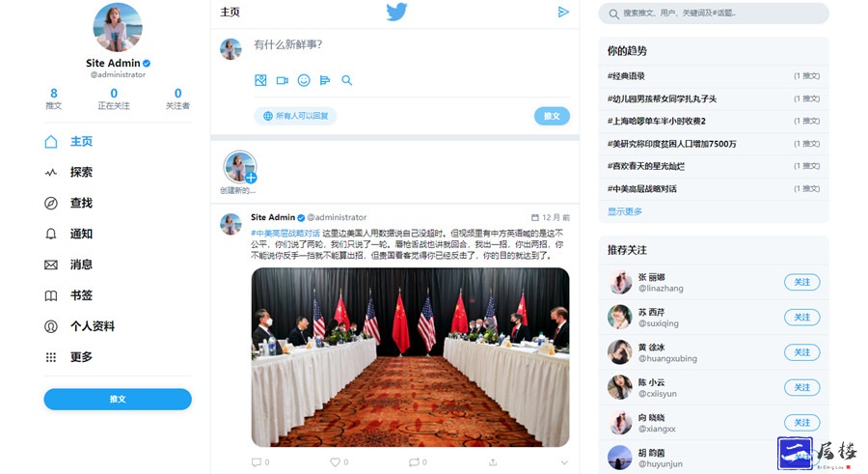Open the 所有人可以回复 reply audience dropdown

coord(296,116)
